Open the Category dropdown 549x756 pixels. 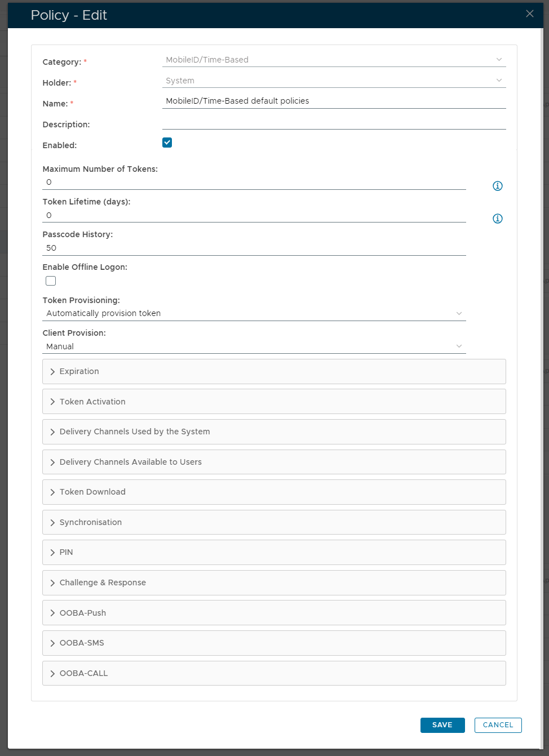pos(334,60)
